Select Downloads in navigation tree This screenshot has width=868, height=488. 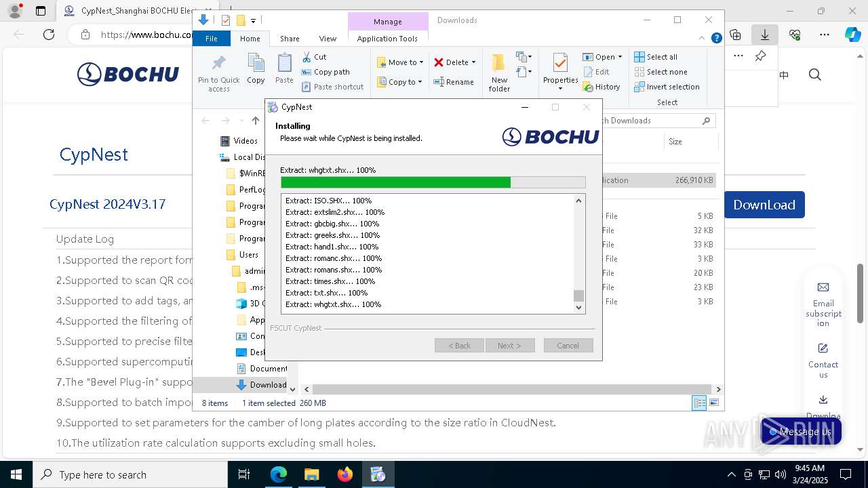(x=261, y=385)
